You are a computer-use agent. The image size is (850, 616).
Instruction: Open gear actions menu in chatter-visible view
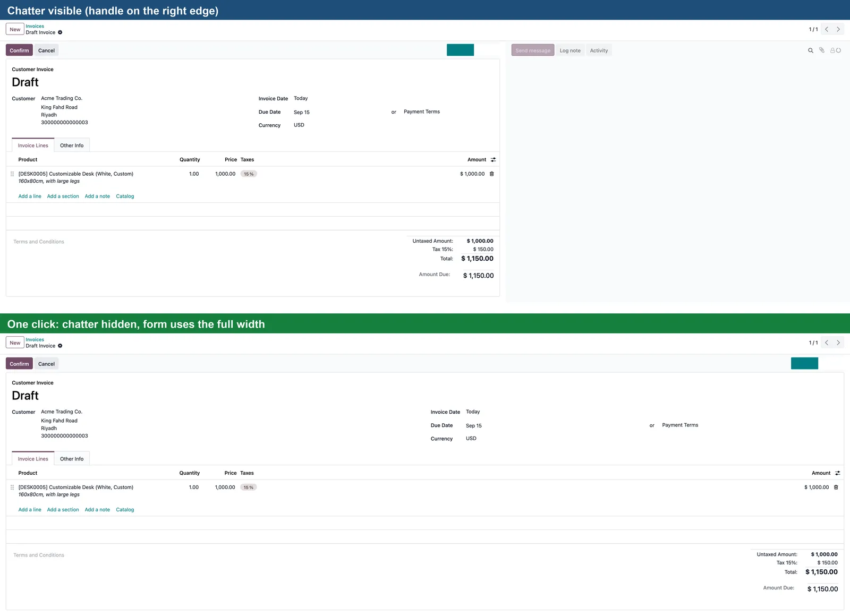click(x=60, y=32)
